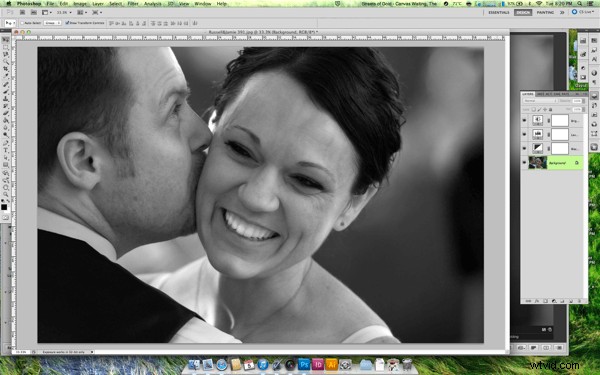Select the Crop tool
The width and height of the screenshot is (600, 375).
tap(5, 69)
